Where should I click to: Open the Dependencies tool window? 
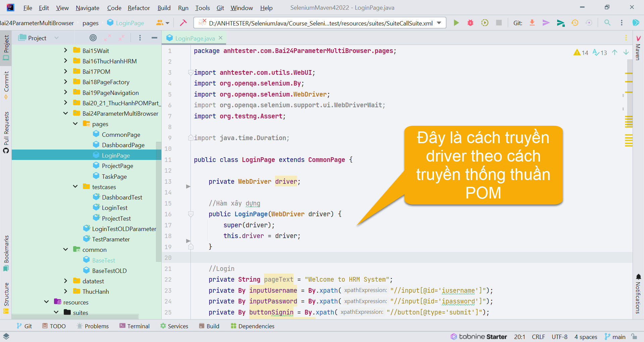(253, 326)
